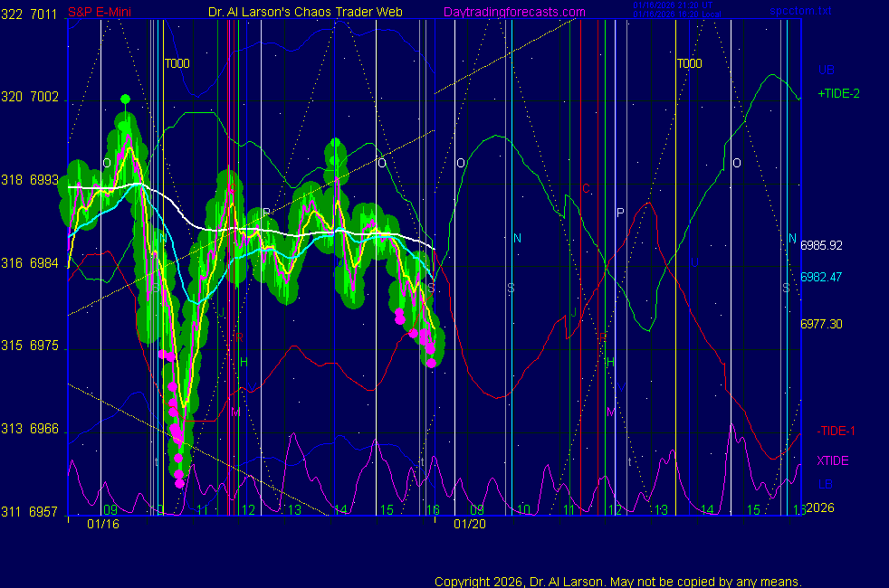Click the UB upper band label
889x588 pixels.
826,70
